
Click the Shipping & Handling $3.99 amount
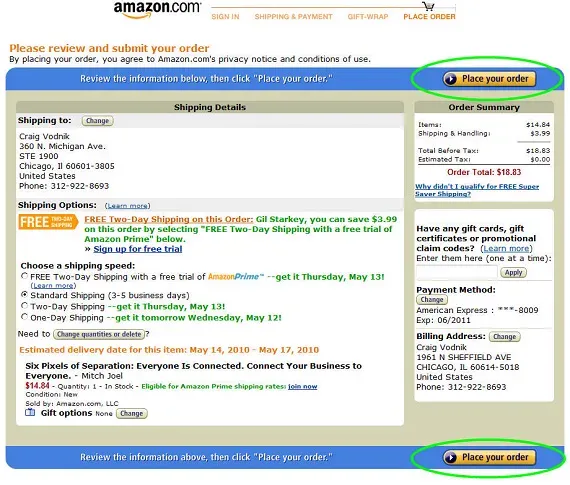tap(540, 133)
